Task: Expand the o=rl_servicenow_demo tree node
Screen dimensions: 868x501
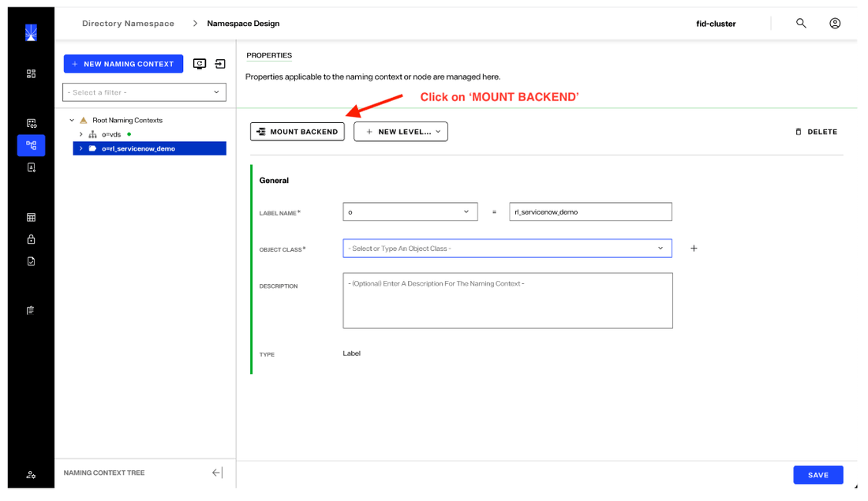Action: coord(80,148)
